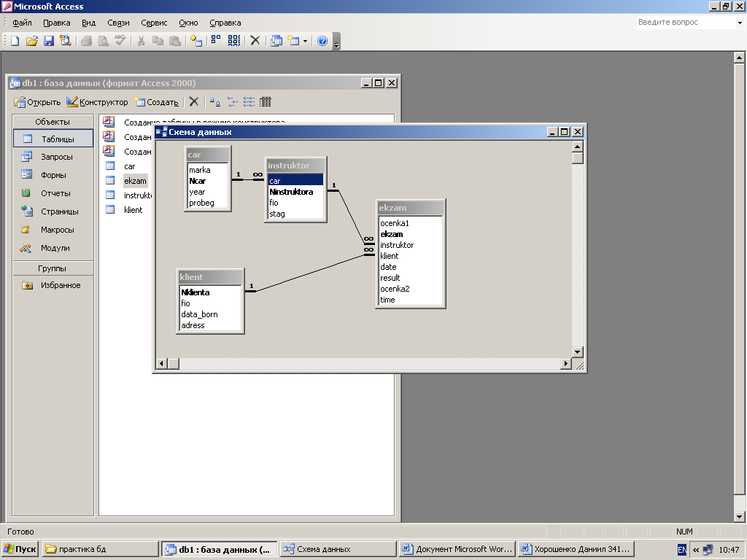Open the Справка menu
This screenshot has width=747, height=560.
pyautogui.click(x=225, y=23)
